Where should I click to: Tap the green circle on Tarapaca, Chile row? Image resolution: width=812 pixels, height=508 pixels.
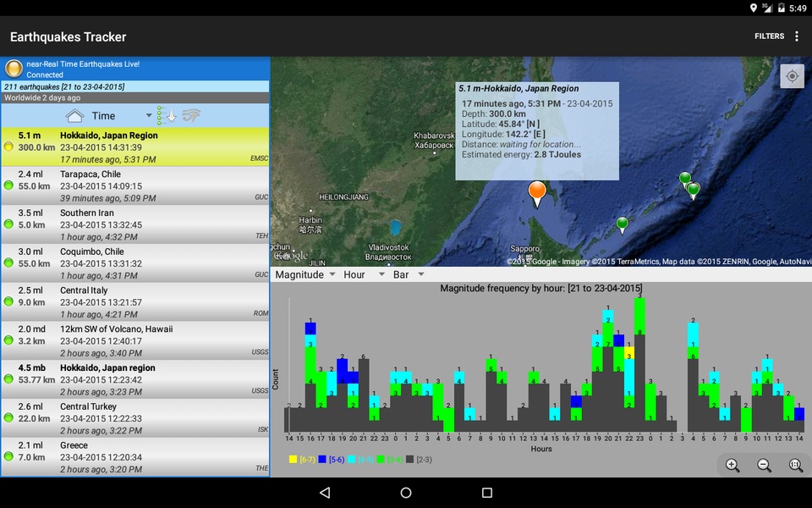[x=8, y=185]
